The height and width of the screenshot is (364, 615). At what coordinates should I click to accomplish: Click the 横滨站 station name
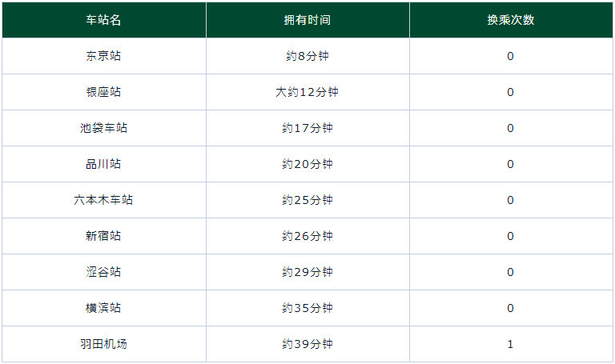point(103,308)
